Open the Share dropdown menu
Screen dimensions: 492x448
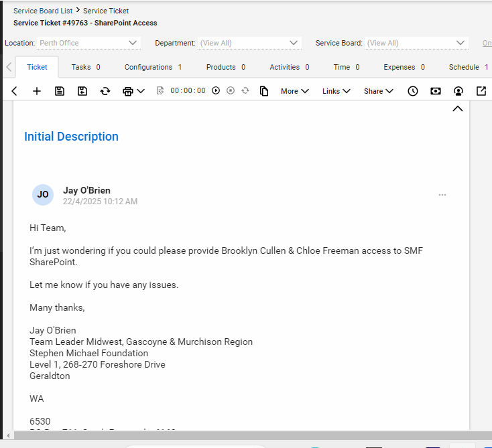[x=379, y=91]
